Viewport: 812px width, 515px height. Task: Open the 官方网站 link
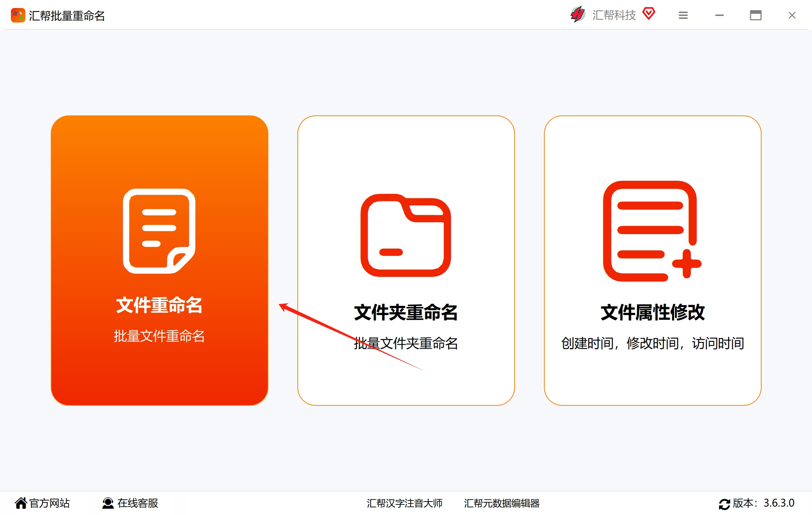coord(49,503)
